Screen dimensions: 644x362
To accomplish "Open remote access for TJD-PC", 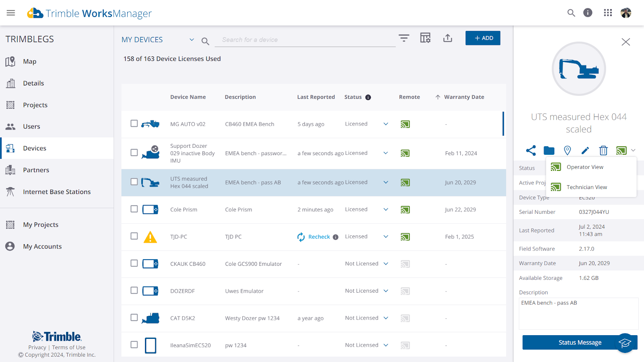I will tap(405, 237).
